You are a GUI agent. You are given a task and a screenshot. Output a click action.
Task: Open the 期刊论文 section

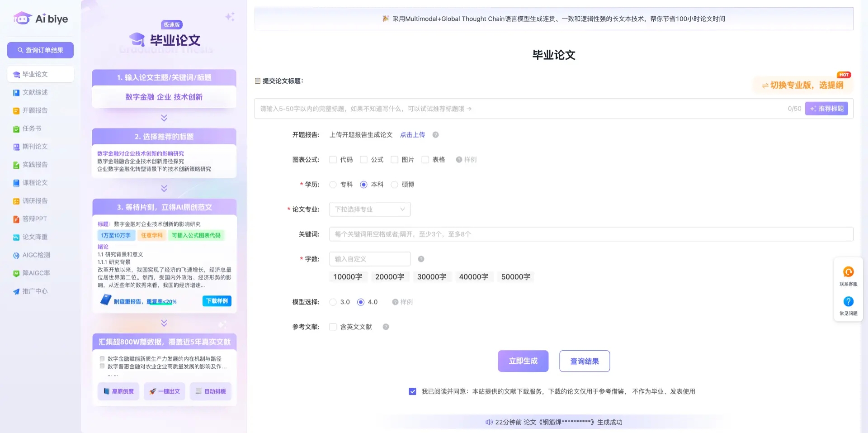click(x=34, y=147)
